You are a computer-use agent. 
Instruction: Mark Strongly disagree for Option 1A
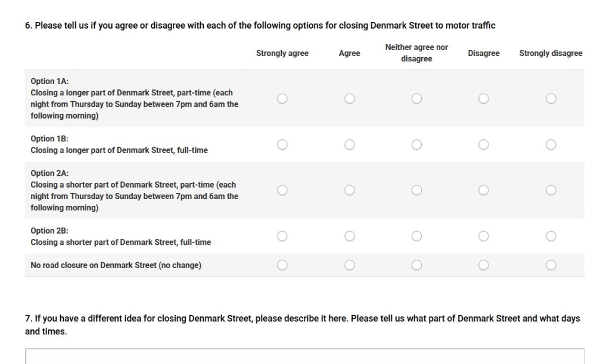click(551, 98)
